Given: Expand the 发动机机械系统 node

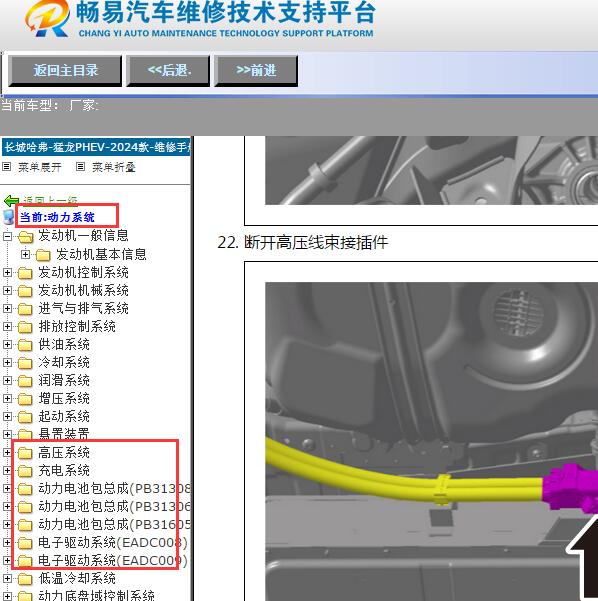Looking at the screenshot, I should click(7, 291).
